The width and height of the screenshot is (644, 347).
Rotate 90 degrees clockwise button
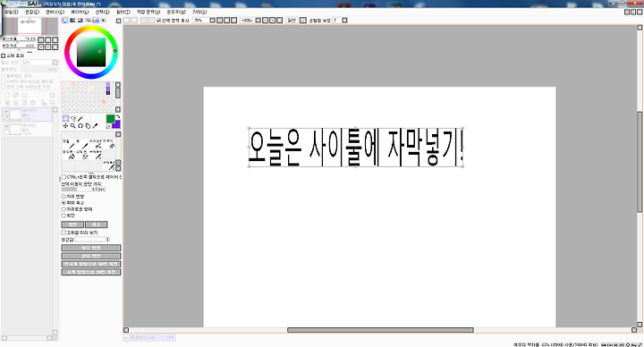pyautogui.click(x=91, y=272)
